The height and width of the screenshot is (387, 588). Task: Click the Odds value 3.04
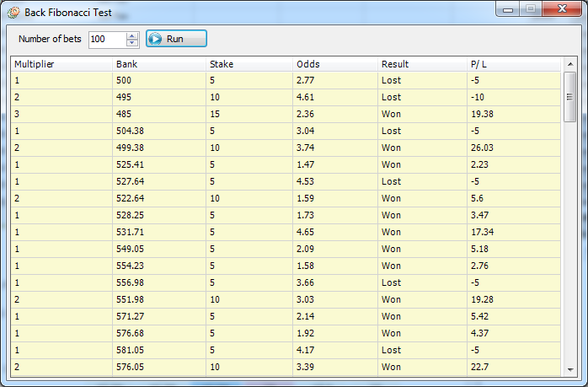(x=305, y=131)
